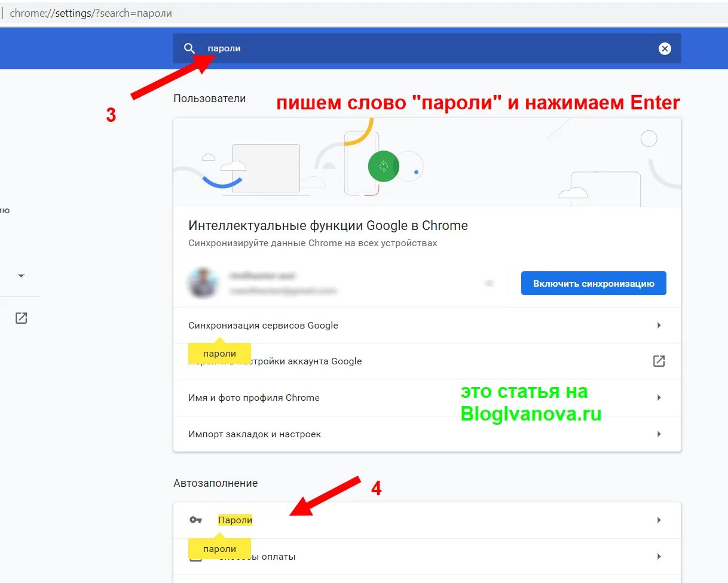
Task: Click arrow at right of payment methods row
Action: pyautogui.click(x=659, y=557)
